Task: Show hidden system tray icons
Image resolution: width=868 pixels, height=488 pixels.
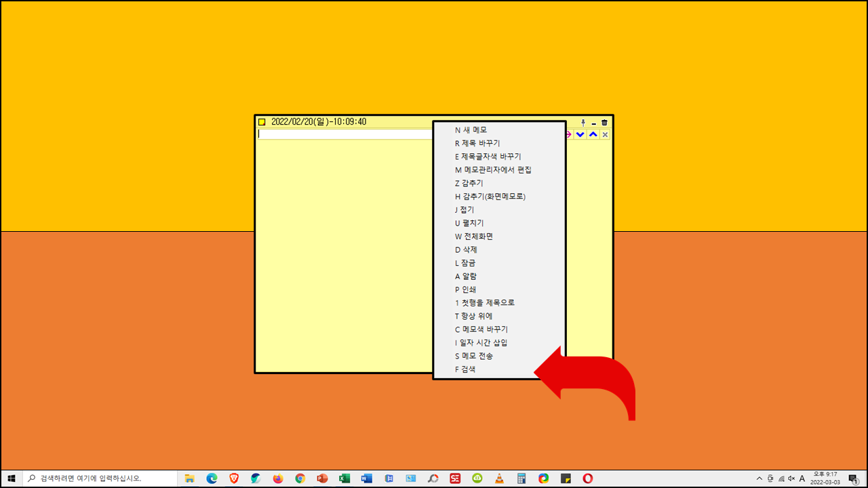Action: 759,479
